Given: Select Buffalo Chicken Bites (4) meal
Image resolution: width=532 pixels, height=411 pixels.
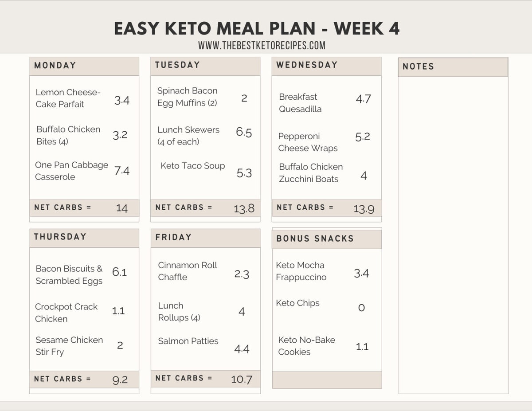Looking at the screenshot, I should [x=68, y=135].
